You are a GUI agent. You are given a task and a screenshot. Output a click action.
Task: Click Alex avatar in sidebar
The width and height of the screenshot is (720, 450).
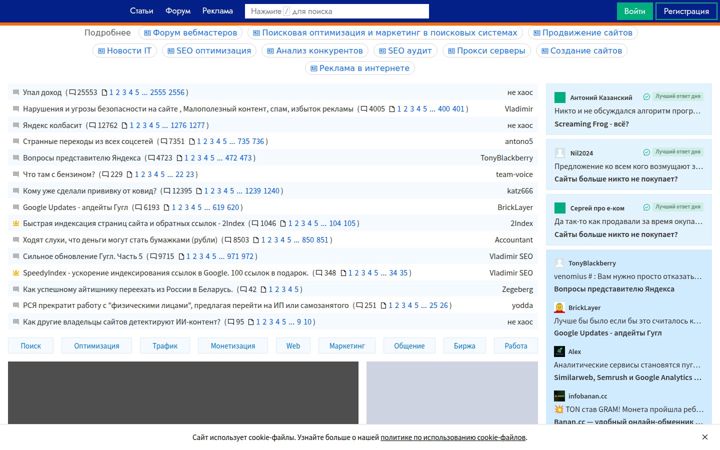pyautogui.click(x=559, y=352)
